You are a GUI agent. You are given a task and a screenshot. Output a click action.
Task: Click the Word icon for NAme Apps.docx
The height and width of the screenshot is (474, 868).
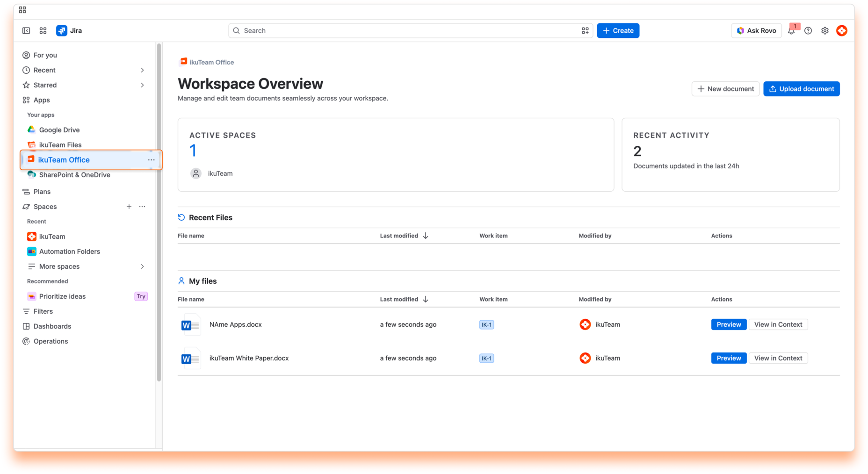click(191, 324)
